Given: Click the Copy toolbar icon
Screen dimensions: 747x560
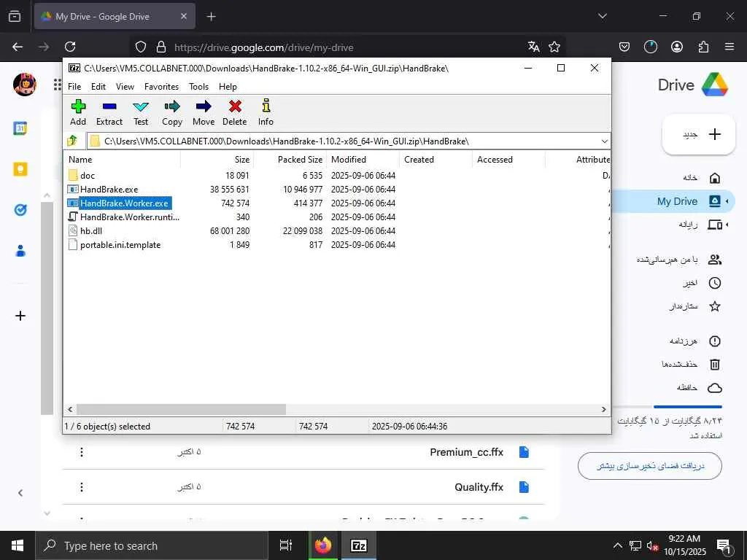Looking at the screenshot, I should point(172,112).
